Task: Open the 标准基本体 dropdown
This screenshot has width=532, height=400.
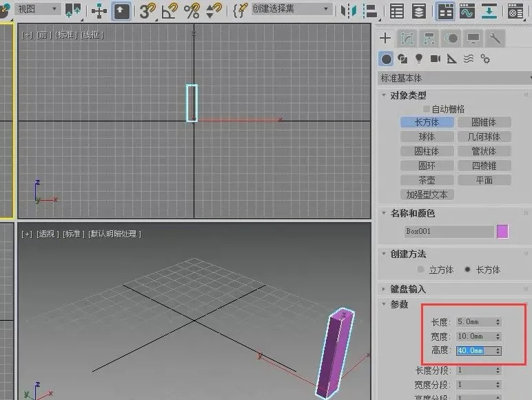Action: (x=455, y=78)
